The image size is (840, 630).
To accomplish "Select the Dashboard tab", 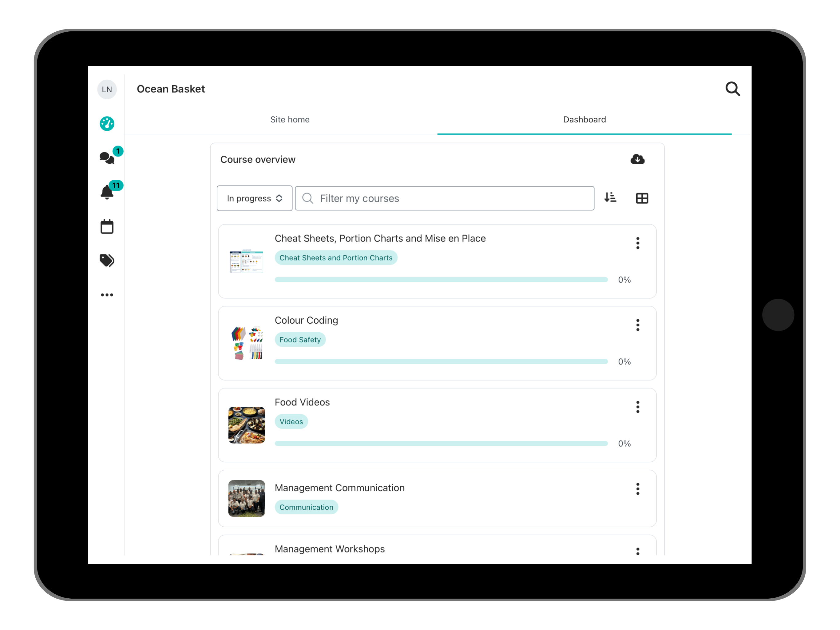I will pos(584,120).
